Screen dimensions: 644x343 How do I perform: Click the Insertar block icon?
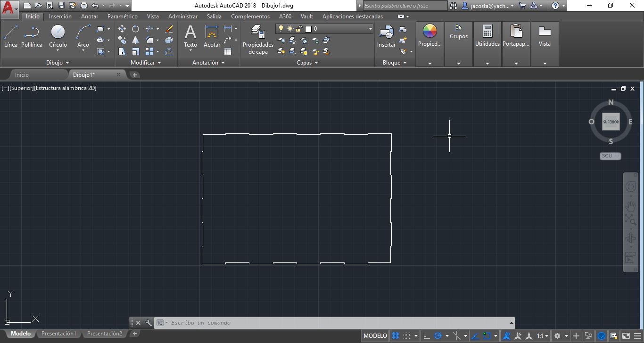point(386,36)
